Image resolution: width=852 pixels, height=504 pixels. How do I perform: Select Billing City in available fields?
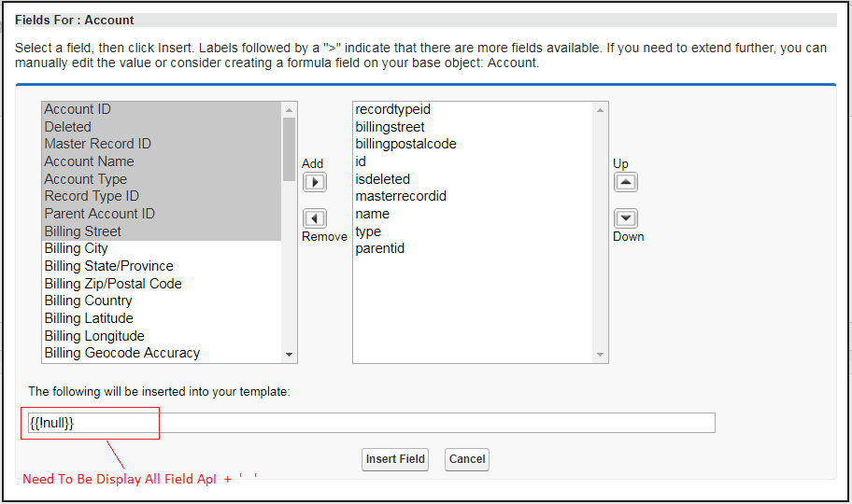(x=76, y=248)
